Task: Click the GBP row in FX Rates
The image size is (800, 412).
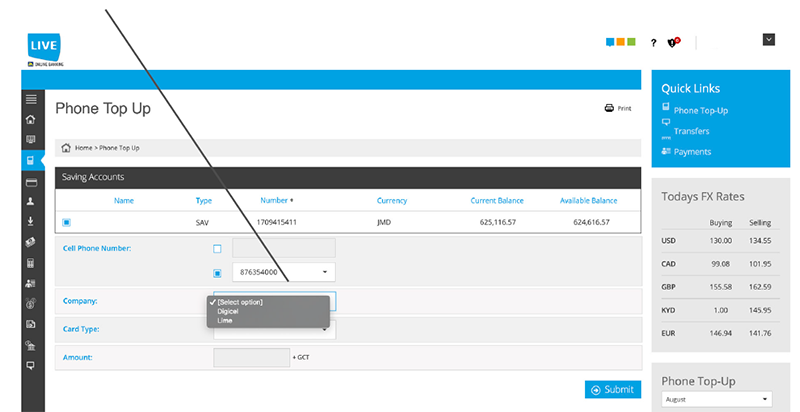Action: point(720,287)
